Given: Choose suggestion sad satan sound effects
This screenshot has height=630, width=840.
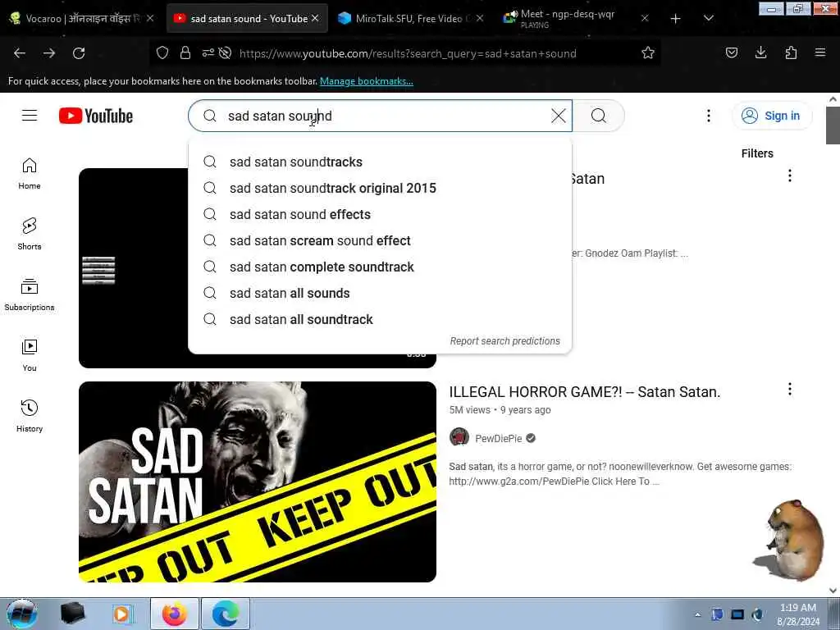Looking at the screenshot, I should click(x=380, y=214).
